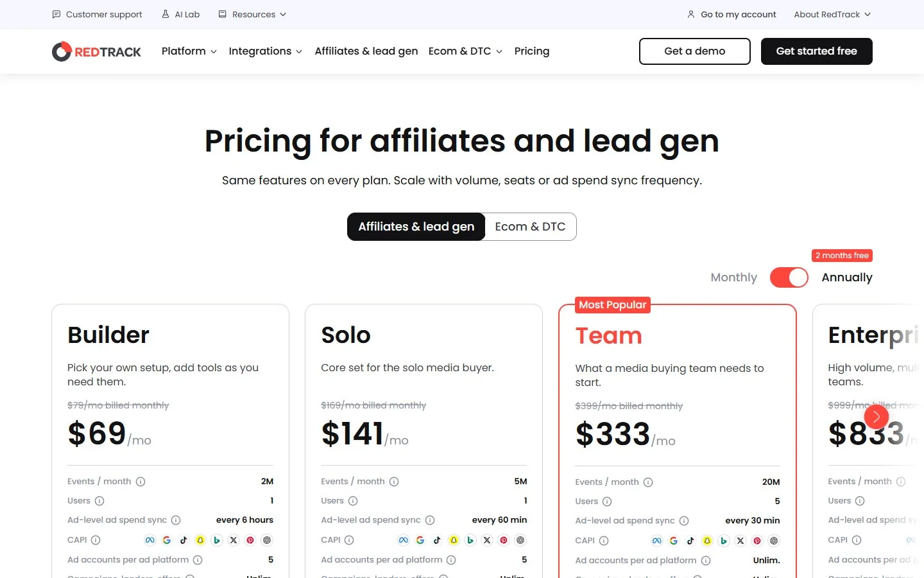Select the Affiliates & lead gen pricing tab
This screenshot has height=578, width=924.
click(416, 227)
